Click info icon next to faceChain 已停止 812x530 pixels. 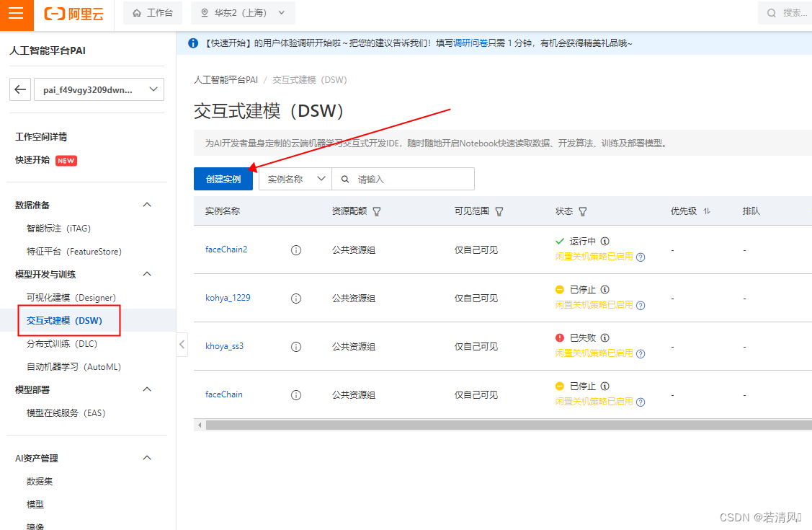605,386
